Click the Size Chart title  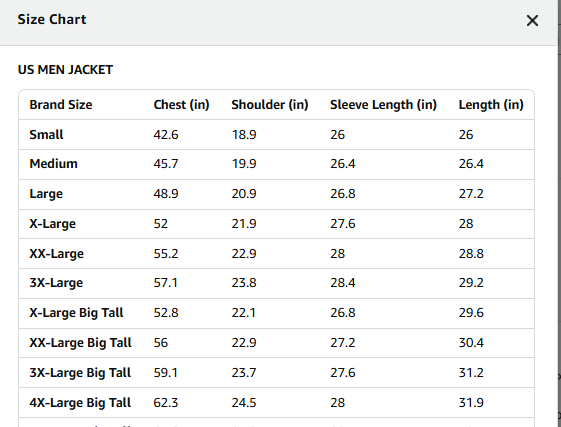click(52, 19)
